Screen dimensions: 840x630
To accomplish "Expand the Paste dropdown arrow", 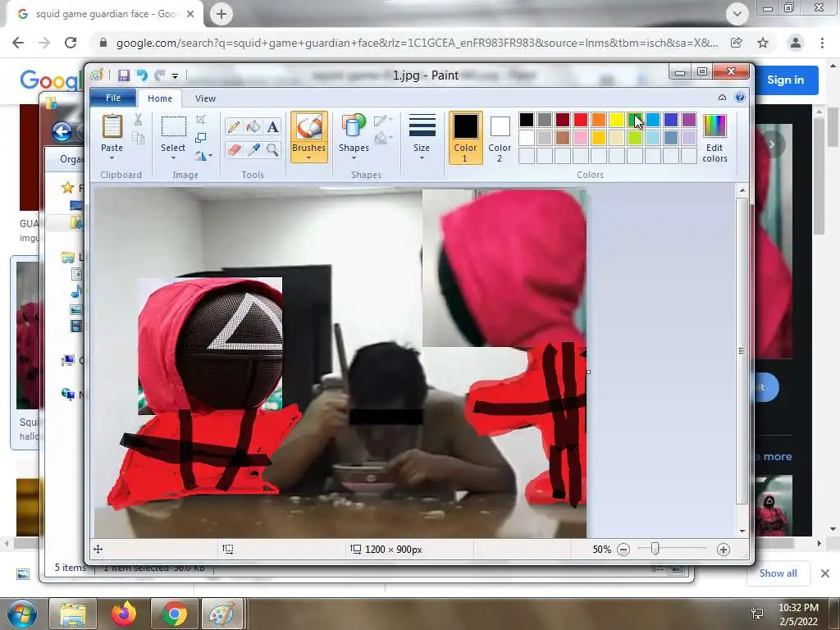I will click(112, 158).
